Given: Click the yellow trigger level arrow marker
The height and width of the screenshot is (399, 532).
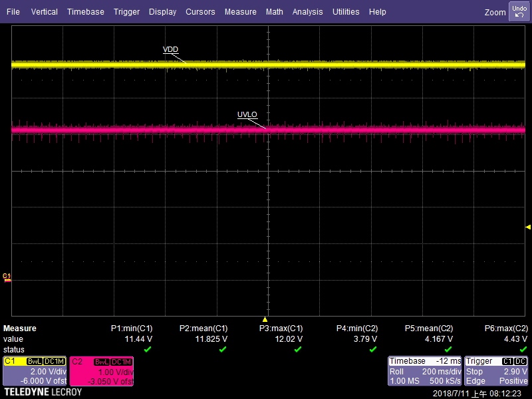Looking at the screenshot, I should pyautogui.click(x=528, y=227).
